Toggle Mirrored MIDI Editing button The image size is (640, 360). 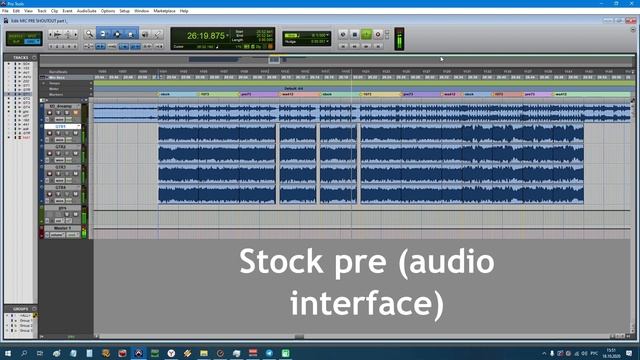[x=112, y=46]
